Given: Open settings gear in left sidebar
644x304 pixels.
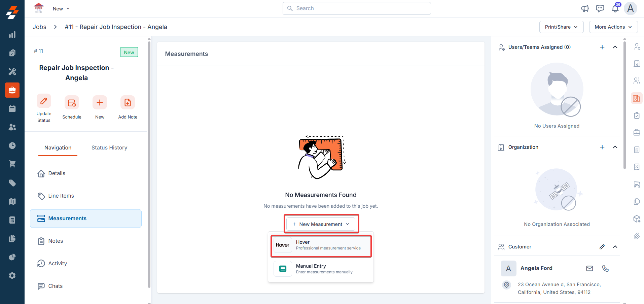Looking at the screenshot, I should click(x=12, y=276).
